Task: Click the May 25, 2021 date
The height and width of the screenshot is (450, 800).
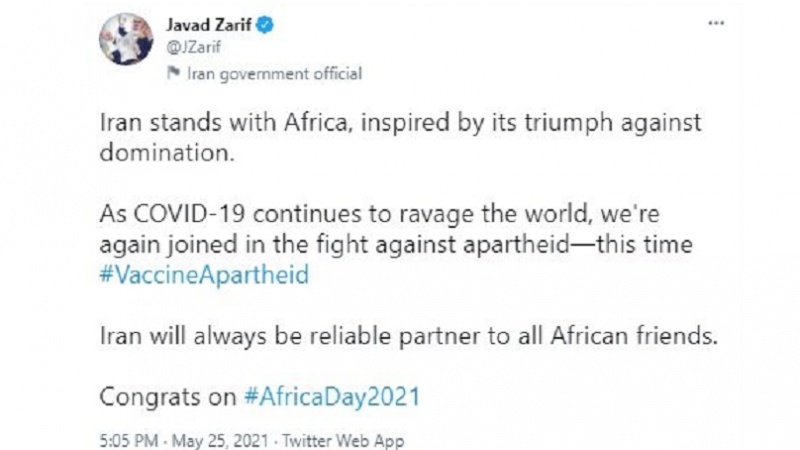Action: [x=220, y=440]
